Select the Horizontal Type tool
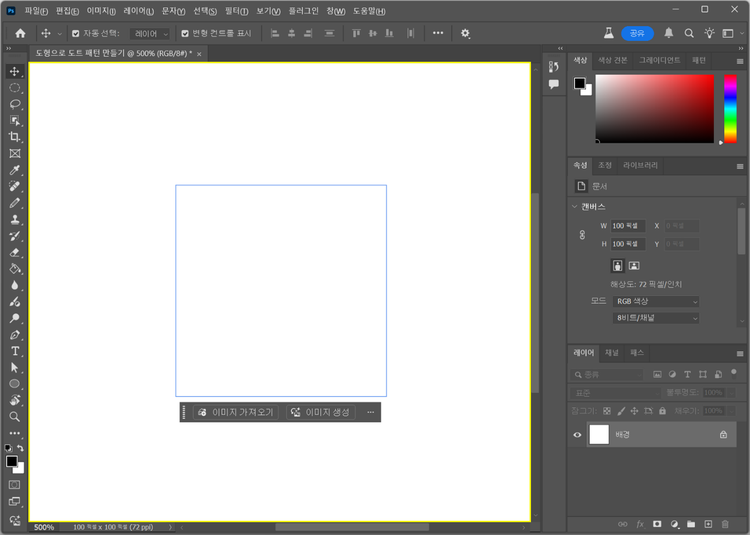The width and height of the screenshot is (750, 535). [15, 351]
